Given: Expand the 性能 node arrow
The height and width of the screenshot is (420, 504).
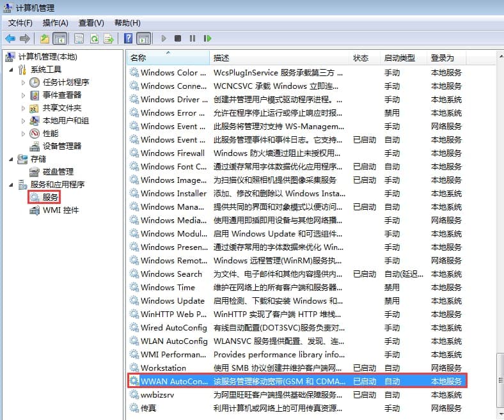Looking at the screenshot, I should [x=23, y=134].
